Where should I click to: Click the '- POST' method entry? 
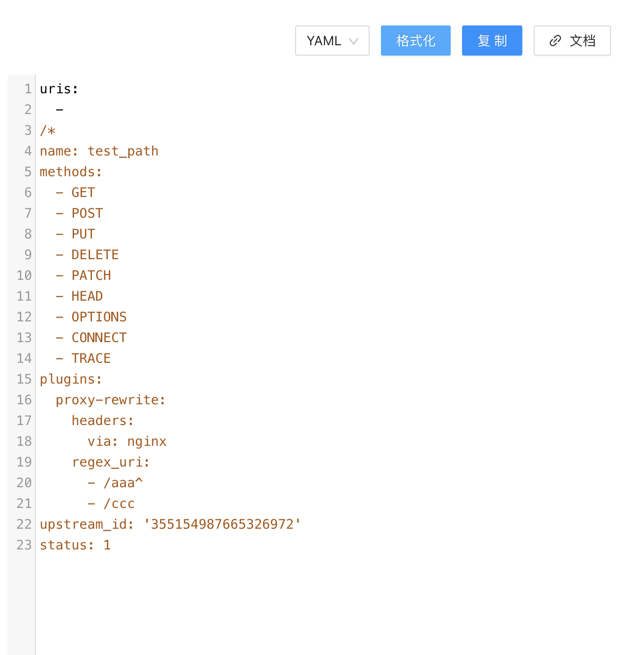(x=79, y=213)
